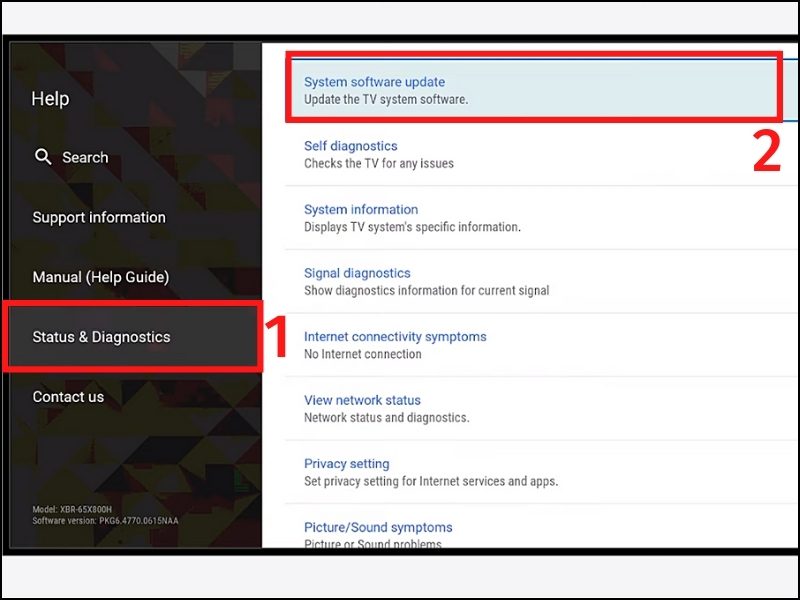
Task: Open Support information section
Action: tap(99, 217)
